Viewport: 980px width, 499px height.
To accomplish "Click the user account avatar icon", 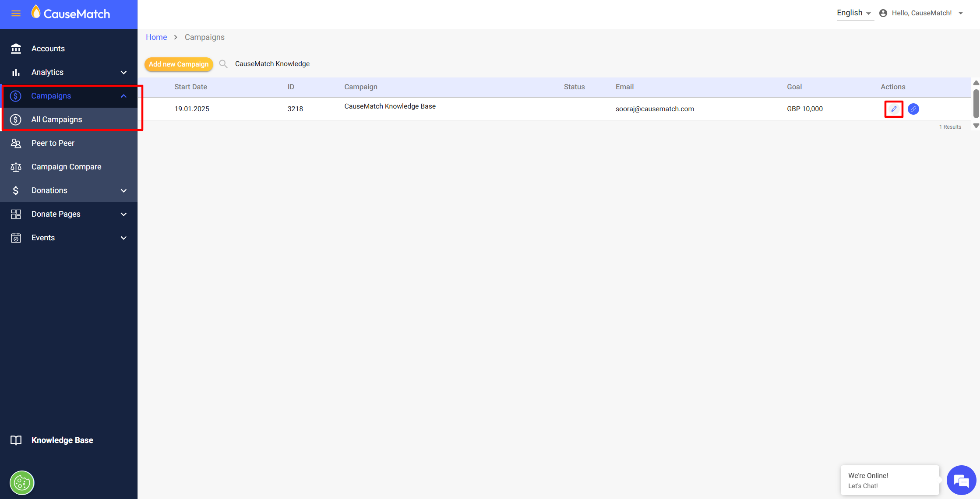I will tap(883, 13).
